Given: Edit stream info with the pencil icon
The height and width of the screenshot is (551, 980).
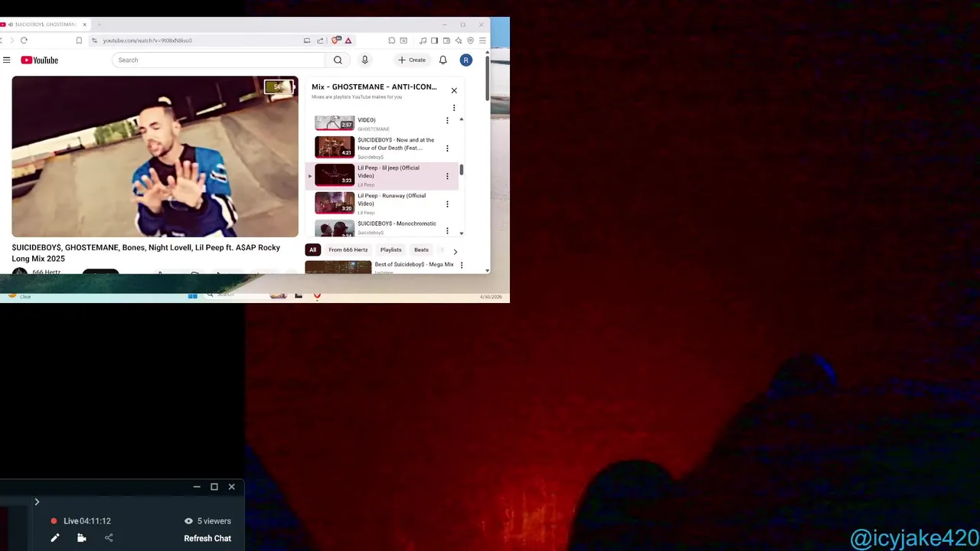Looking at the screenshot, I should point(55,538).
